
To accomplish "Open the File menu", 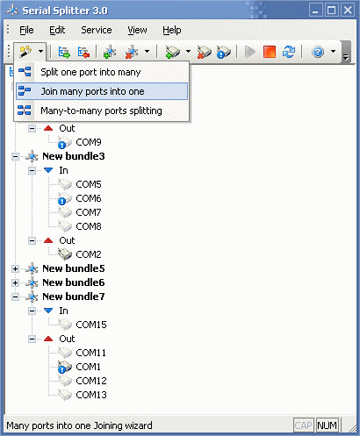I will [26, 30].
